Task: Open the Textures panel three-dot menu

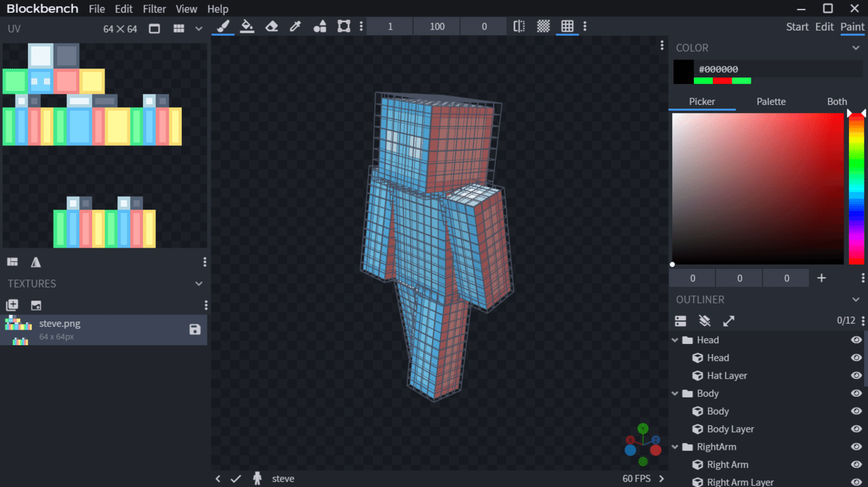Action: [206, 305]
